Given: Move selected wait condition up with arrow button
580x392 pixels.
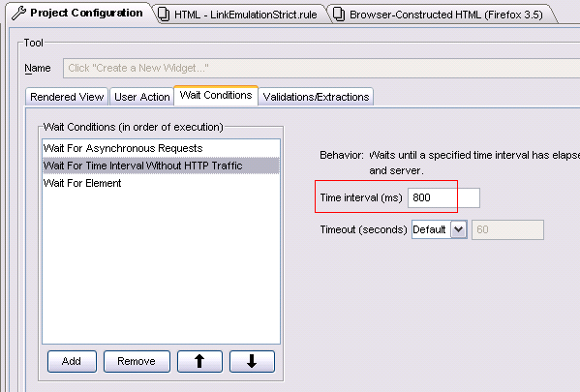Looking at the screenshot, I should (x=199, y=361).
